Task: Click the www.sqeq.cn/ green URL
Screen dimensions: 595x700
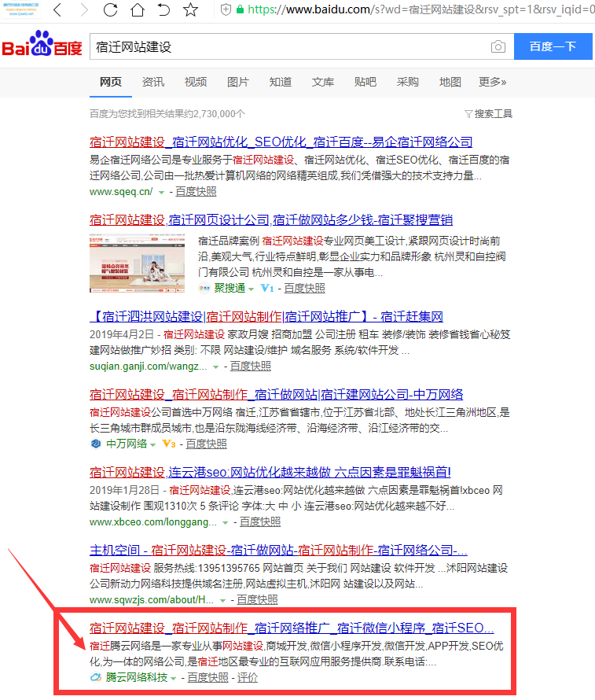Action: tap(121, 192)
